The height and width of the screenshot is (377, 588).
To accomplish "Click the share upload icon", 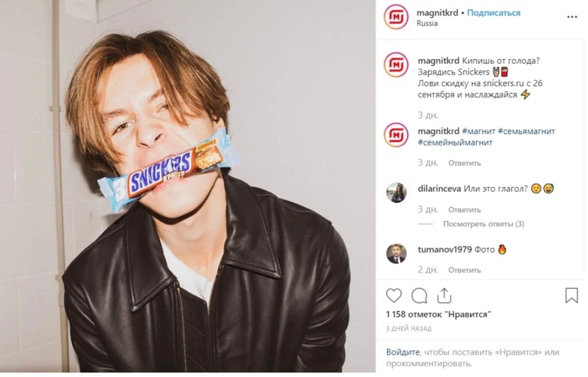I will pos(444,296).
